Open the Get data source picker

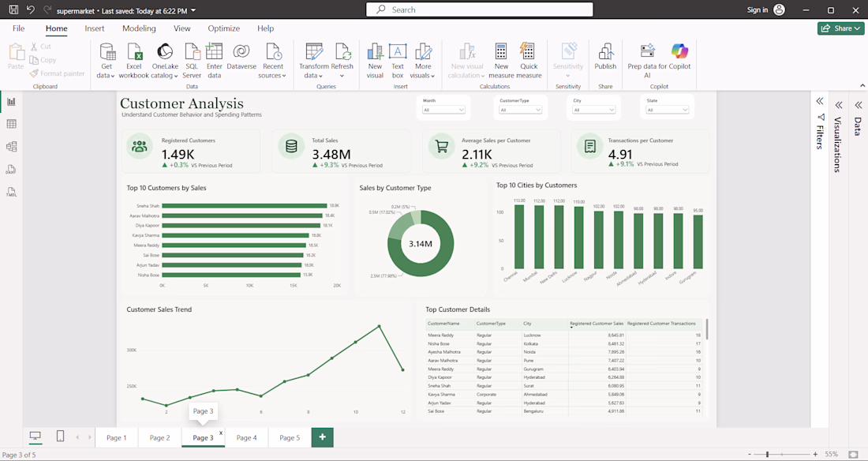pos(107,61)
